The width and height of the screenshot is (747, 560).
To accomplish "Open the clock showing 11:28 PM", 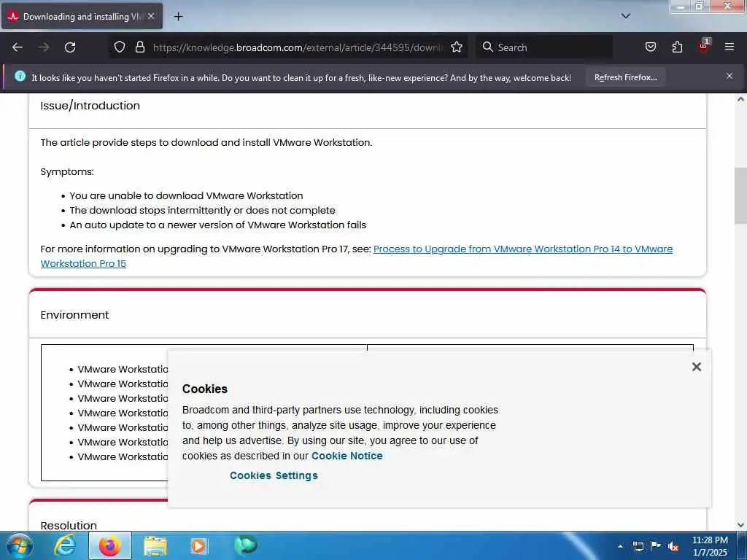I will tap(710, 545).
